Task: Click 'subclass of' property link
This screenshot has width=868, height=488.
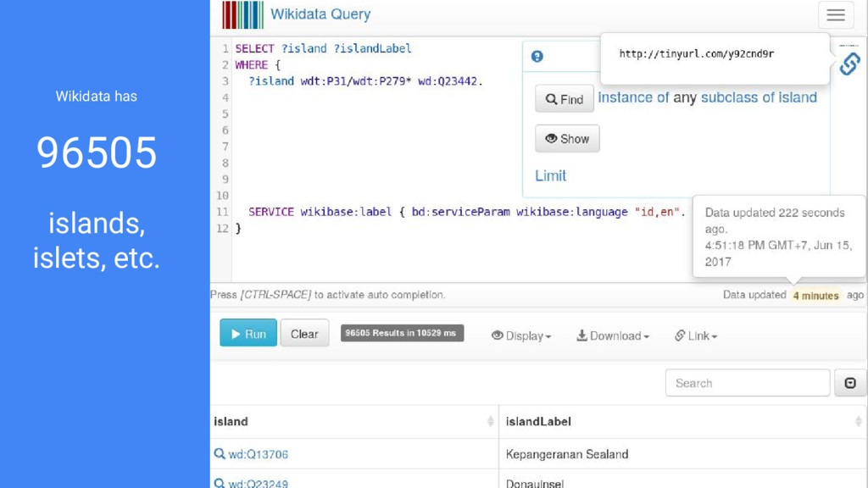Action: tap(738, 97)
